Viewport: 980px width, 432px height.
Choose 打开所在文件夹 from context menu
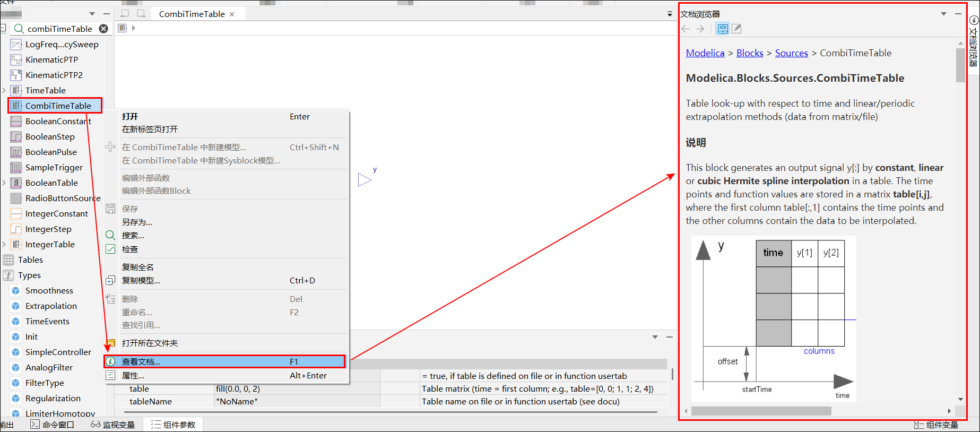tap(226, 343)
